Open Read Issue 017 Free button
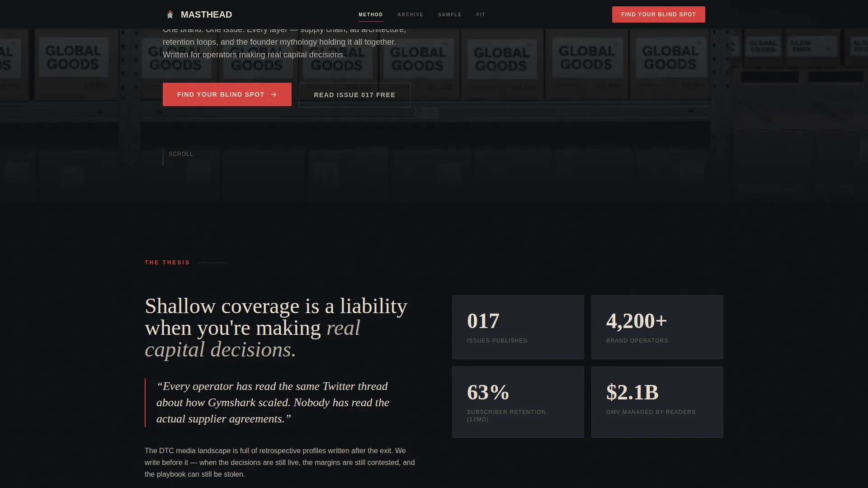This screenshot has height=488, width=868. tap(354, 95)
